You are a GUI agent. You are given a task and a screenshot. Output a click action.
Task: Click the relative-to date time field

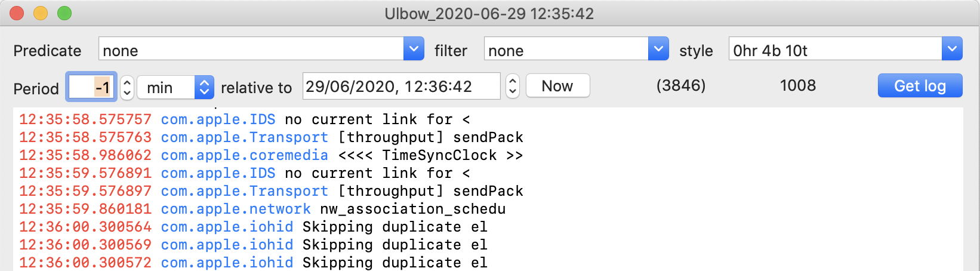[x=401, y=87]
